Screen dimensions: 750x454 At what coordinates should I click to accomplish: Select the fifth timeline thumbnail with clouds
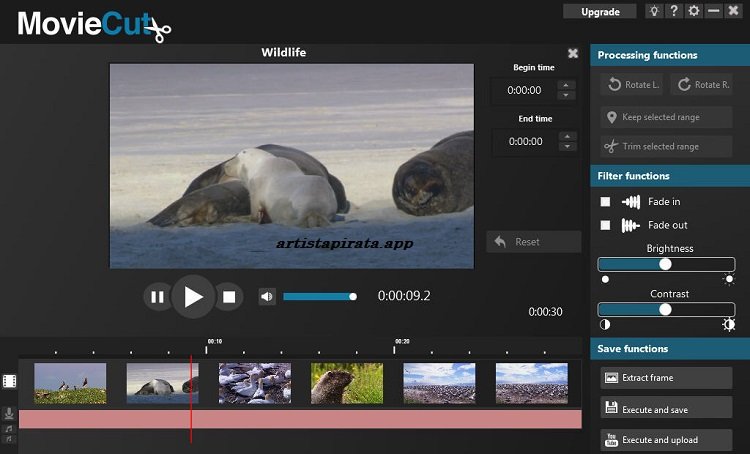pos(440,383)
